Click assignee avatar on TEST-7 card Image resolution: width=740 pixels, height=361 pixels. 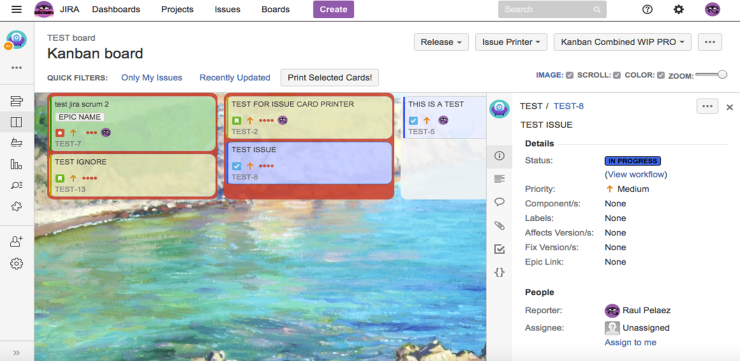[106, 133]
